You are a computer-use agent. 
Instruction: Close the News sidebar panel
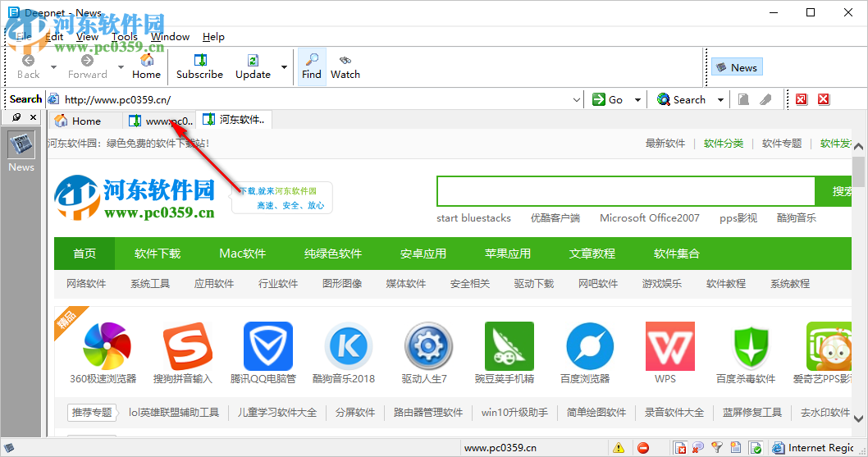click(x=33, y=117)
